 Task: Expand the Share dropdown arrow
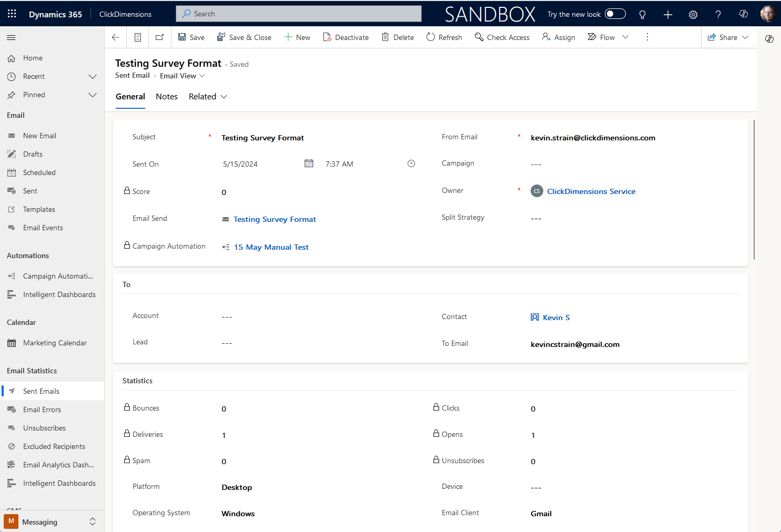coord(745,37)
